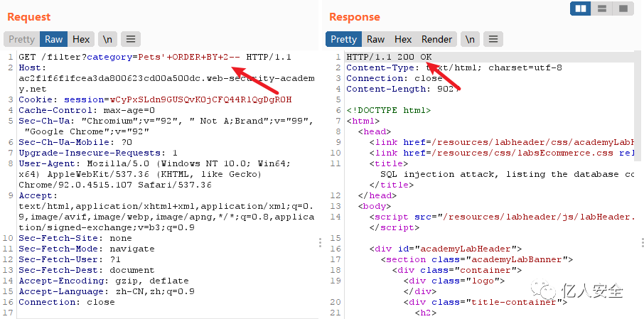The height and width of the screenshot is (319, 644).
Task: Open the Hex tab in Request panel
Action: click(81, 39)
